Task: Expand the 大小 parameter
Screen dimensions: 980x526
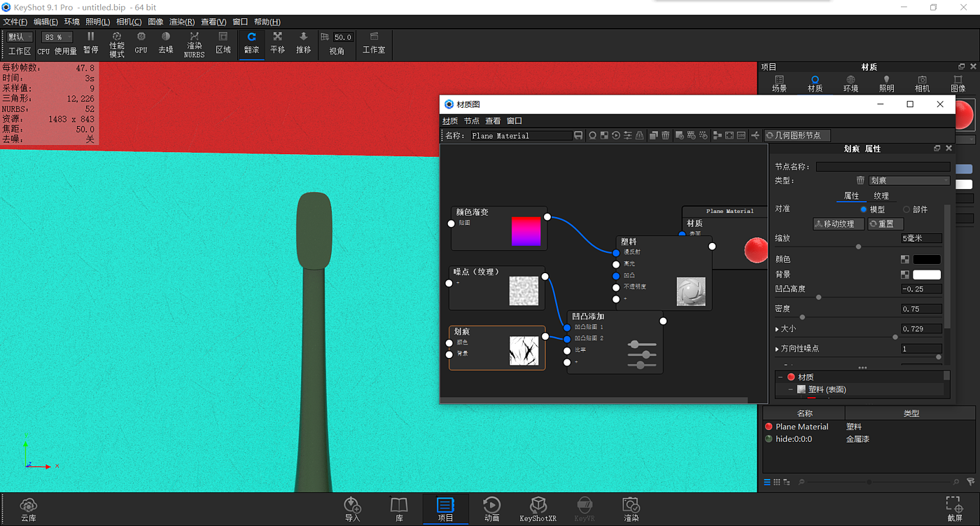Action: point(777,328)
